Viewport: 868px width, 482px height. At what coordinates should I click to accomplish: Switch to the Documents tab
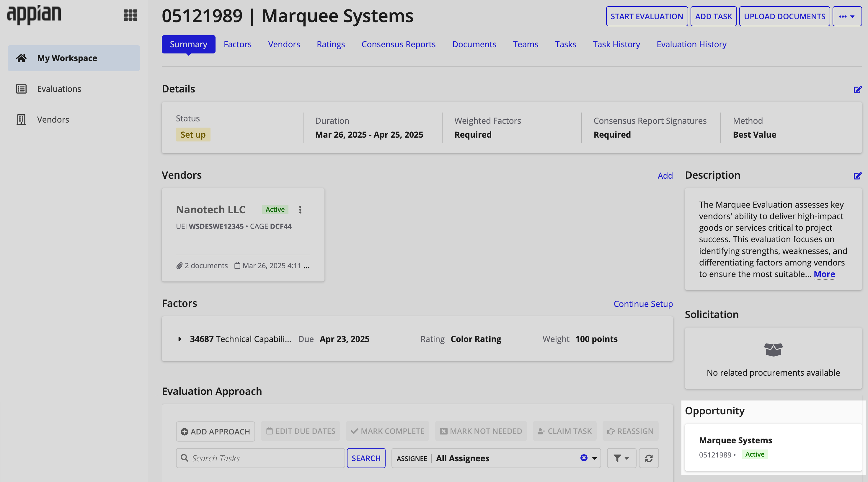pyautogui.click(x=474, y=44)
